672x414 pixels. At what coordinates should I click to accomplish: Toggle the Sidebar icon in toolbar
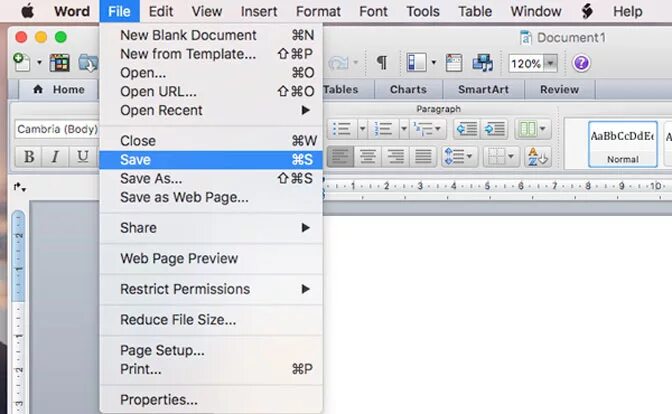416,63
